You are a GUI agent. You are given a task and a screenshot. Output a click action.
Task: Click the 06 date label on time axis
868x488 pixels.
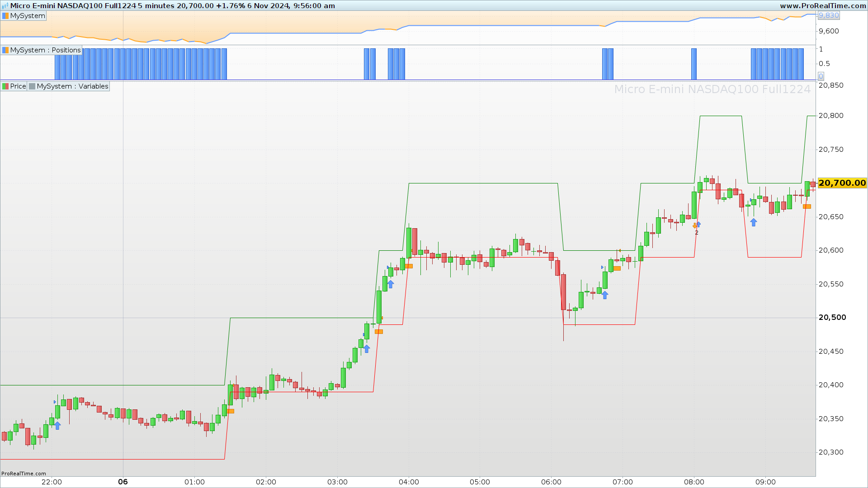coord(123,482)
